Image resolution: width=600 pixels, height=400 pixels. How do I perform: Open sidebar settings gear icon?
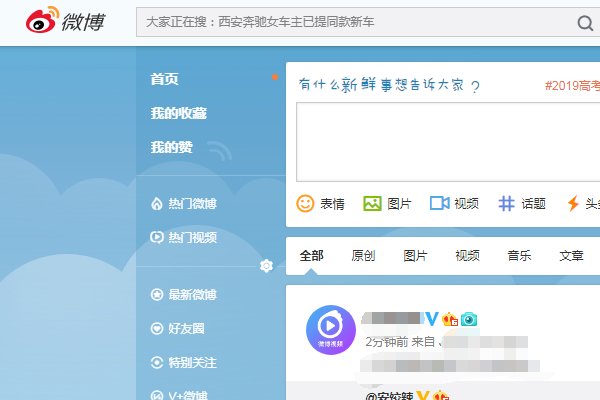[x=266, y=266]
